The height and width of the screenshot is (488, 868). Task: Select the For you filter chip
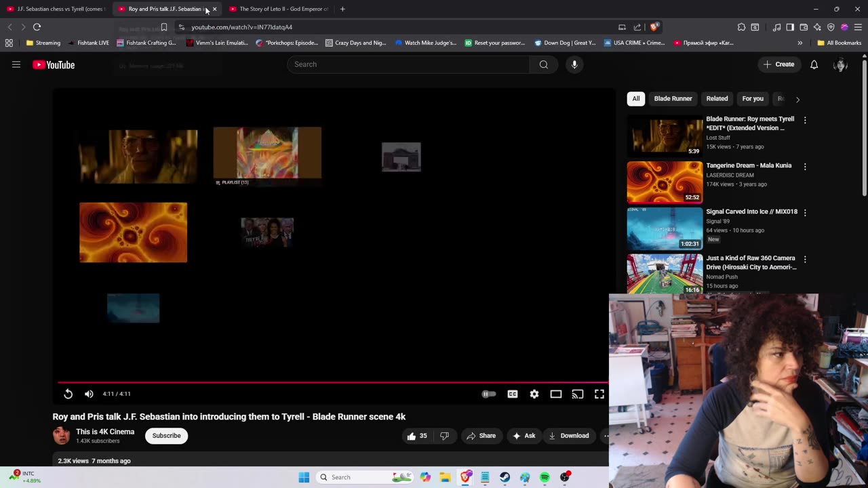pyautogui.click(x=753, y=99)
